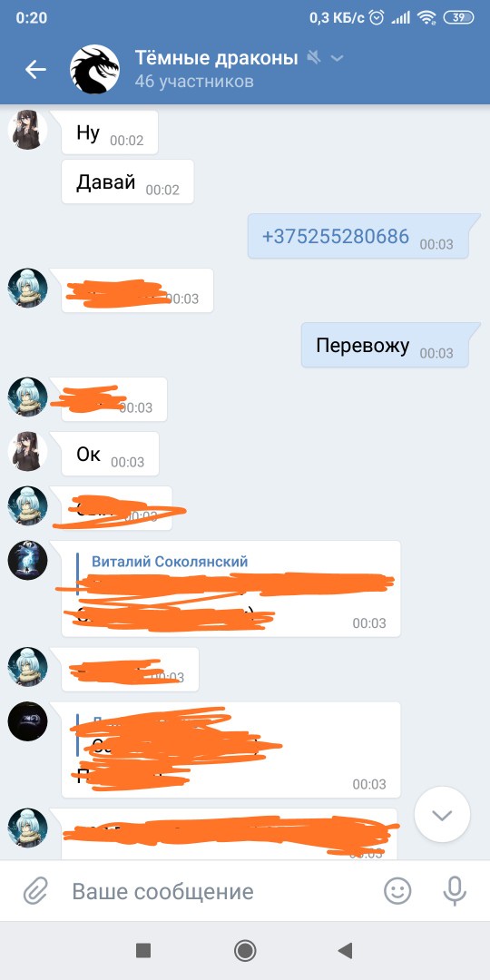The height and width of the screenshot is (980, 490).
Task: Open the brown-haired girl avatar beside Ну
Action: [x=27, y=130]
